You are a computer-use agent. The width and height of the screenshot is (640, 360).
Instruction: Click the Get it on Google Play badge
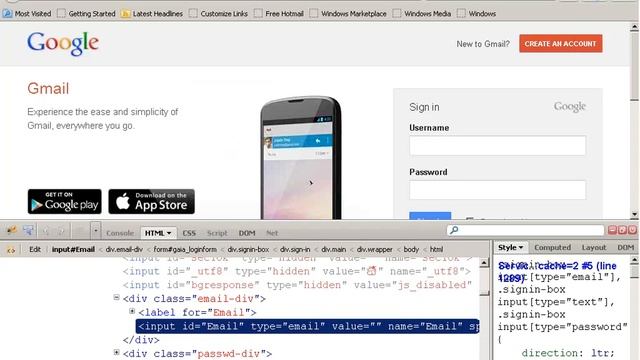[x=64, y=201]
